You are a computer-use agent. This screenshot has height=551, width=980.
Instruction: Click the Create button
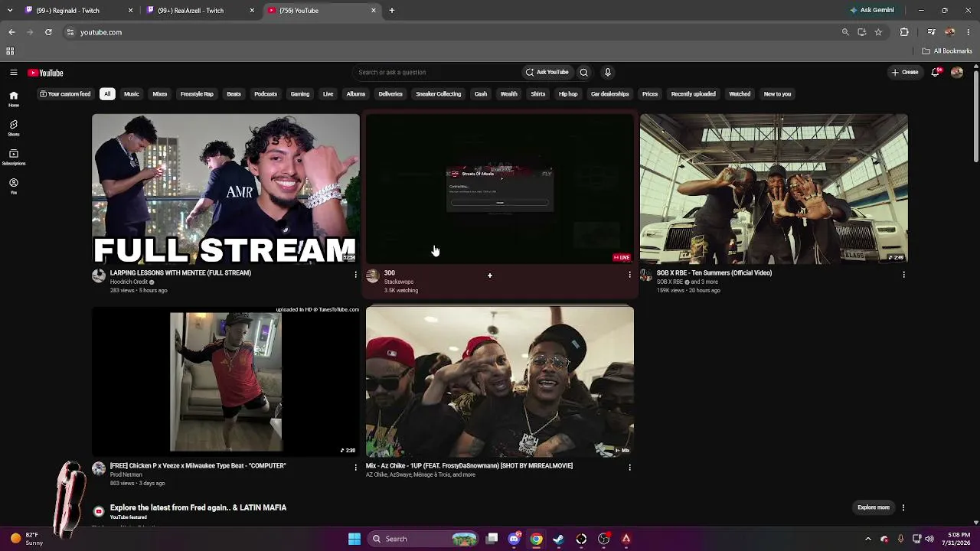[905, 73]
